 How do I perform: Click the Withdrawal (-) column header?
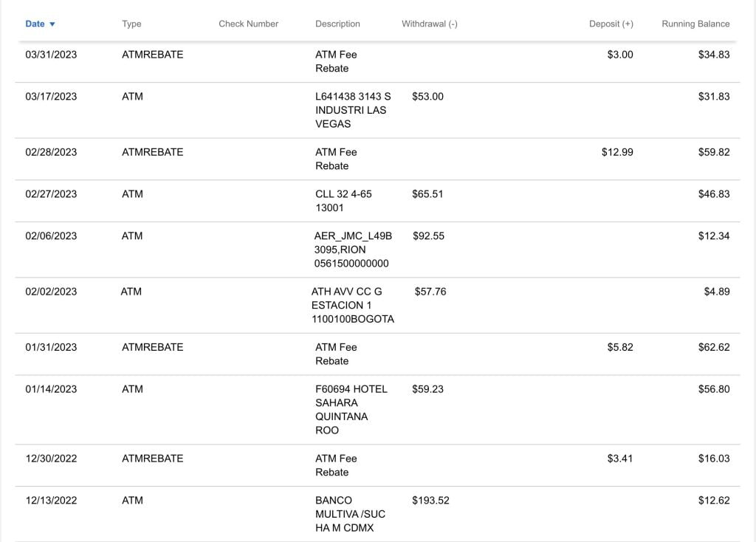(429, 24)
